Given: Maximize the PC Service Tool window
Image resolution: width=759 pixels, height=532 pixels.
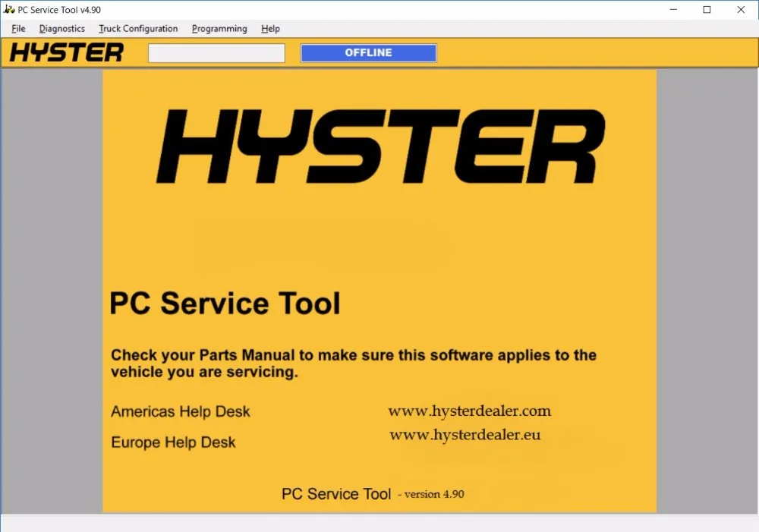Looking at the screenshot, I should click(707, 10).
